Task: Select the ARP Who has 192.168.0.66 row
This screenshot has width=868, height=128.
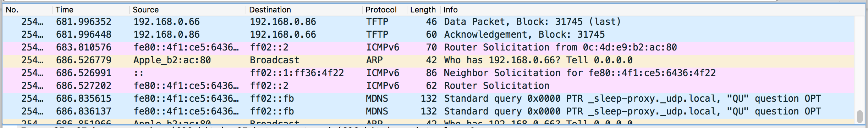Action: click(428, 60)
